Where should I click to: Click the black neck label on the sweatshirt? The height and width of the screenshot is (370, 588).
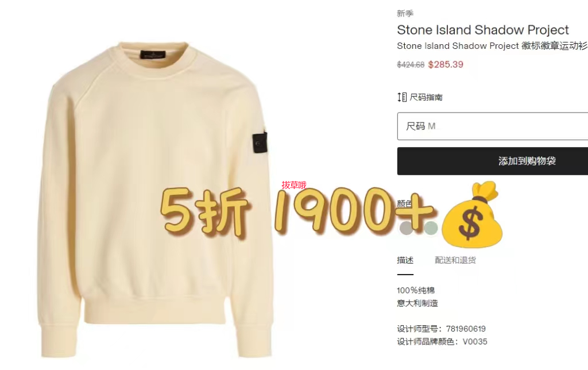pyautogui.click(x=153, y=55)
